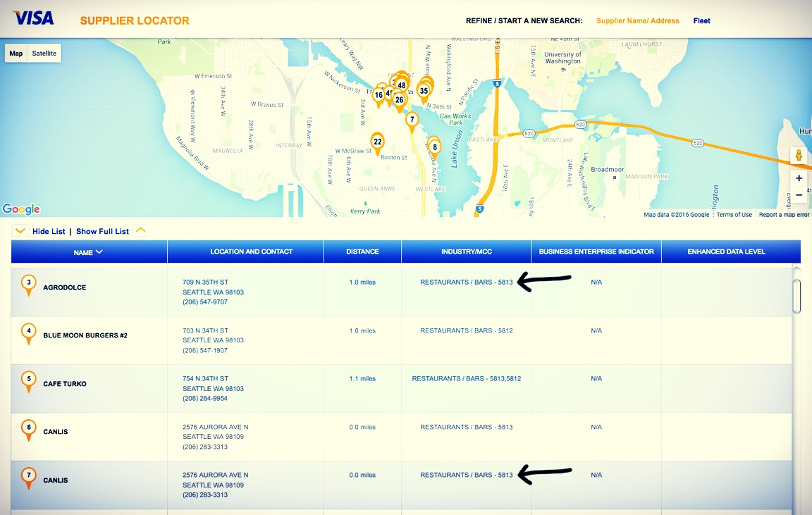Select CAFE TURKO supplier name
The image size is (812, 515).
tap(65, 383)
